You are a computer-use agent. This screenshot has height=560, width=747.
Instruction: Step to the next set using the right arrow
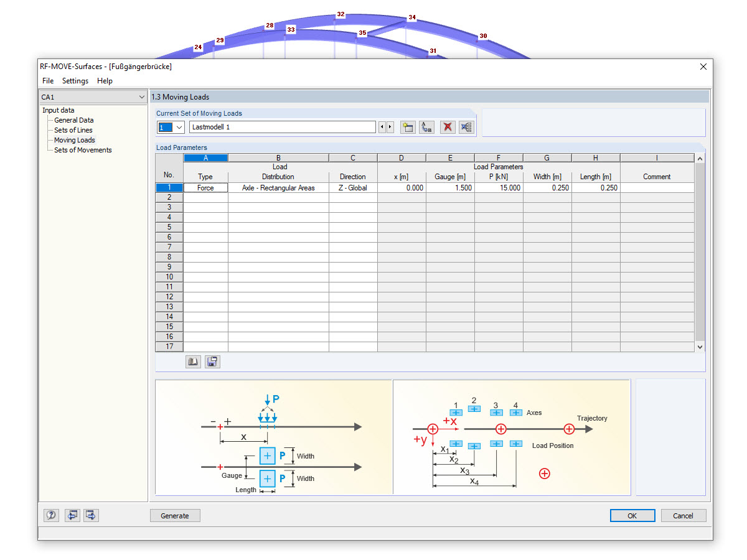tap(390, 126)
